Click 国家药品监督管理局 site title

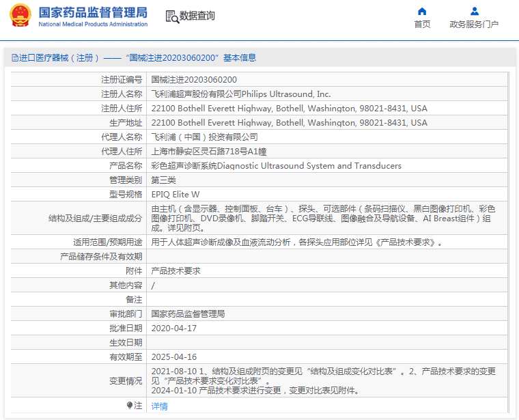[92, 12]
